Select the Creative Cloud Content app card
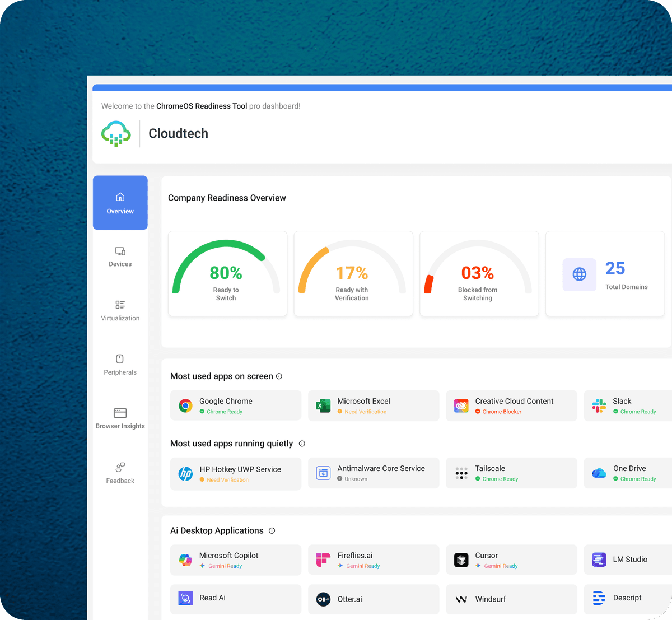This screenshot has height=620, width=672. 511,406
